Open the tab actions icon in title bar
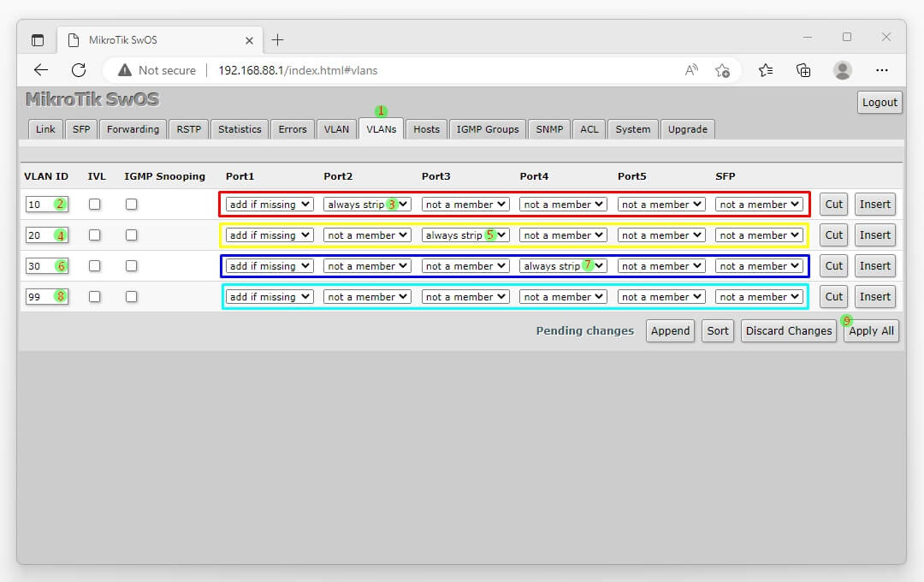This screenshot has width=924, height=582. 38,40
